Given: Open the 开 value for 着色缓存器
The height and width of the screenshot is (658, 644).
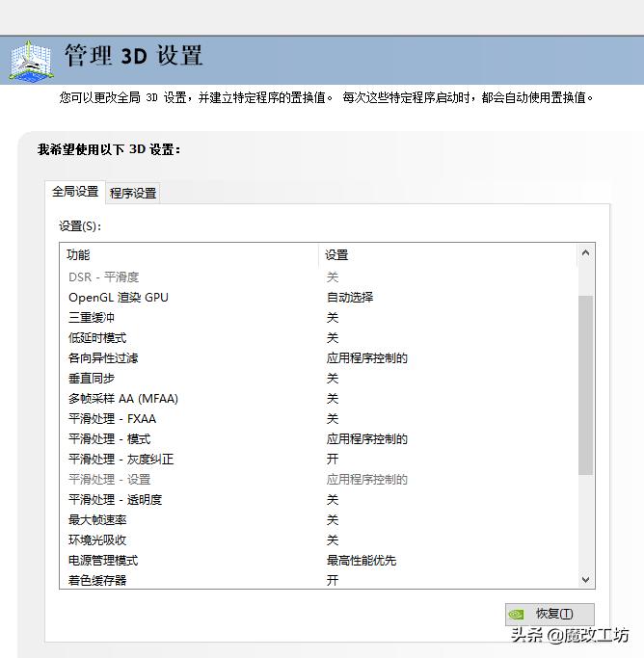Looking at the screenshot, I should 333,580.
